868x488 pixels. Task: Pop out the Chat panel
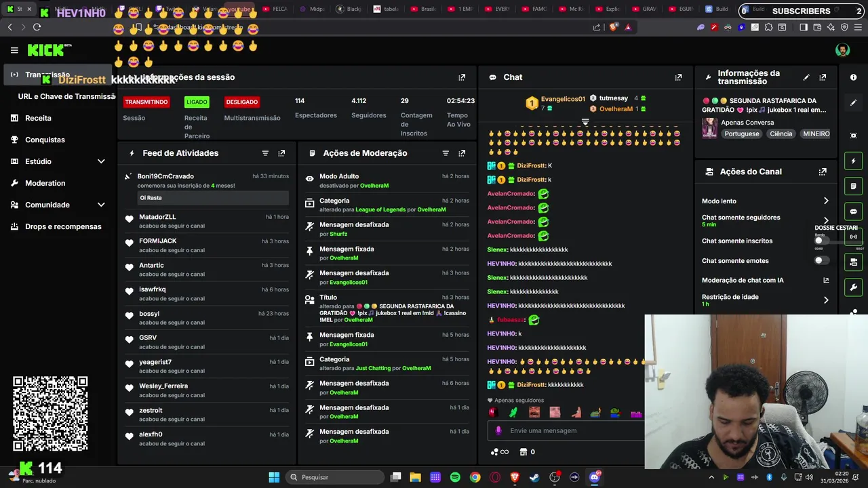click(x=678, y=77)
